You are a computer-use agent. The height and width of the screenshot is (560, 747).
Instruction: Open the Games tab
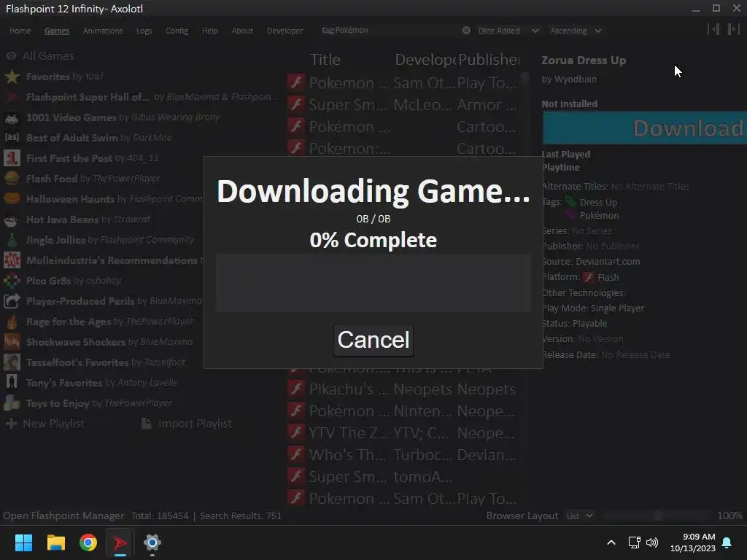click(x=57, y=31)
